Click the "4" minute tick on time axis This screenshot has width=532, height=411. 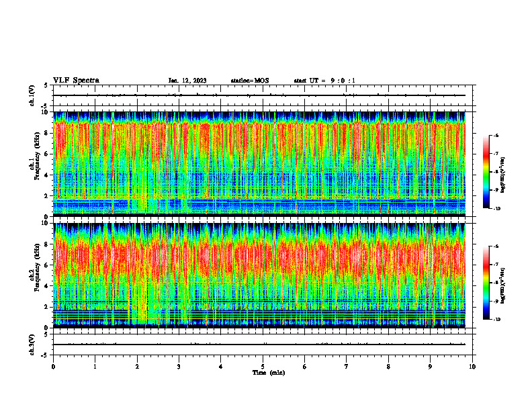point(221,367)
